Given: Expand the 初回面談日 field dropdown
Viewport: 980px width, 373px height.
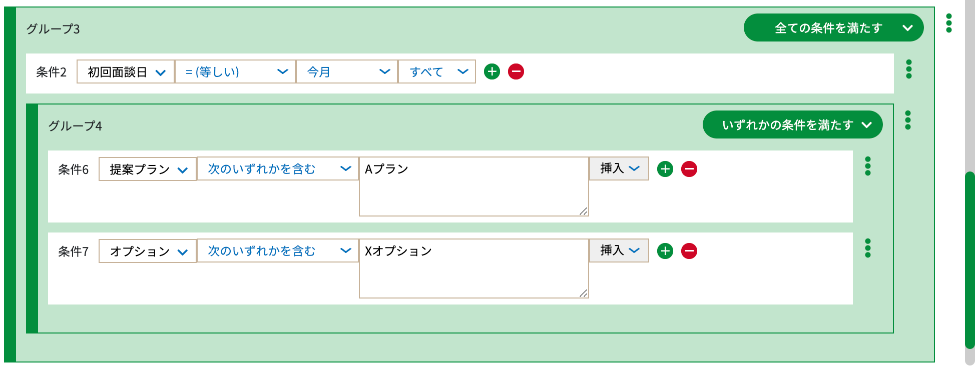Looking at the screenshot, I should pos(125,71).
